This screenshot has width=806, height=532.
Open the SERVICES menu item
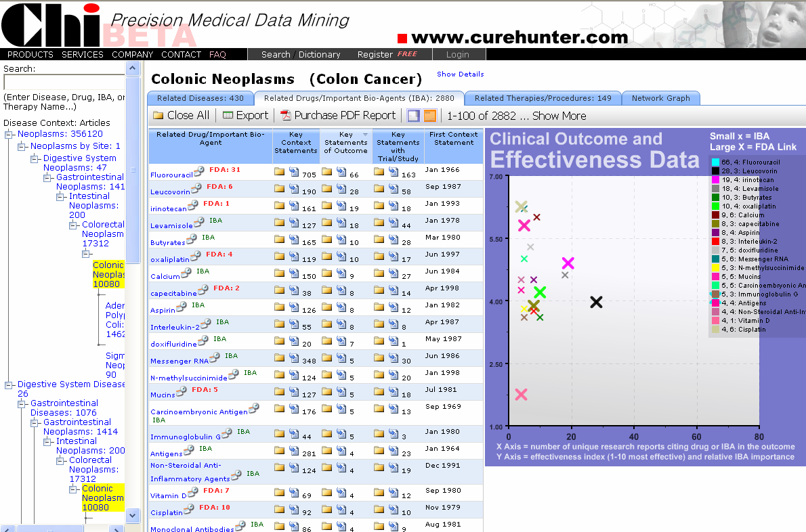(x=83, y=54)
